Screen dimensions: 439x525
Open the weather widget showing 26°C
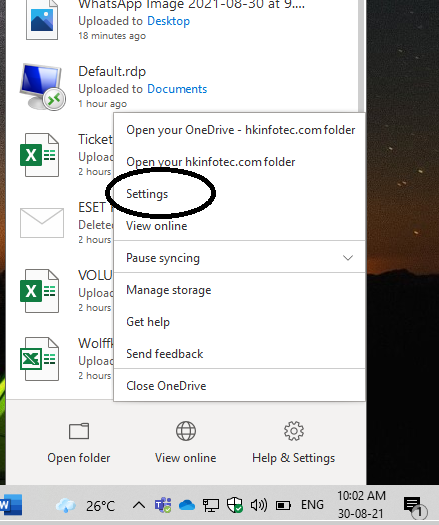pyautogui.click(x=85, y=506)
